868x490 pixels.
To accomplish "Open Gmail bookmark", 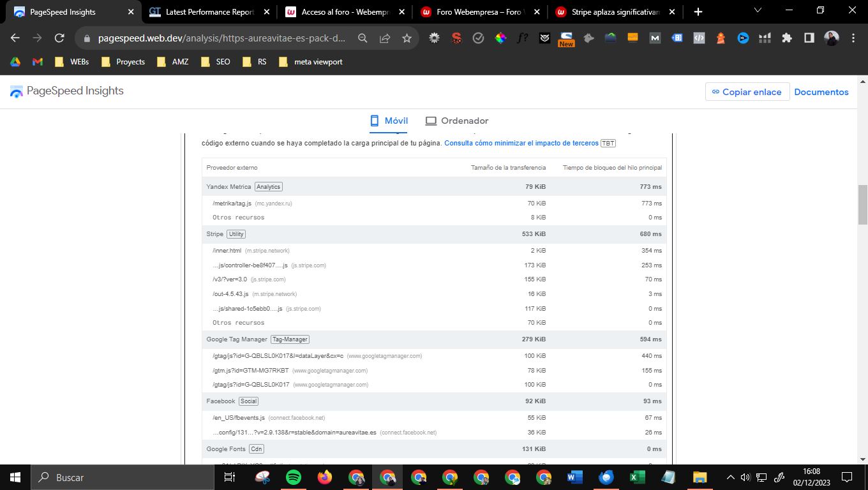I will [x=38, y=62].
